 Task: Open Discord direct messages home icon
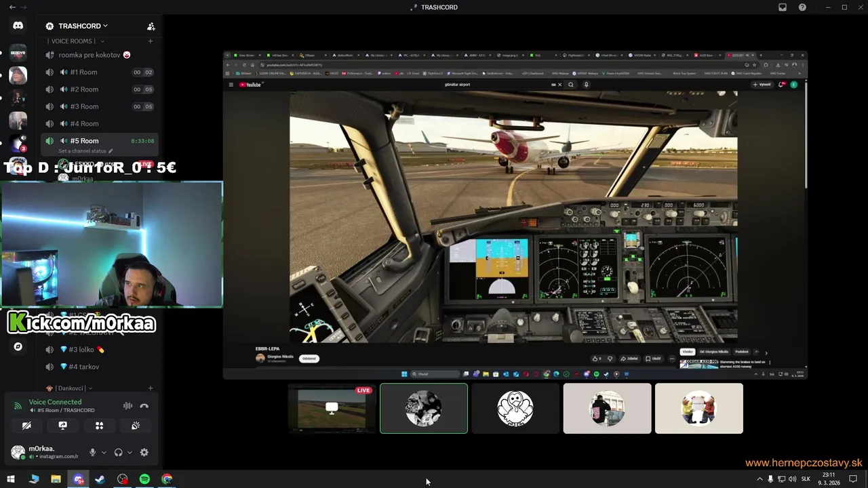click(18, 26)
